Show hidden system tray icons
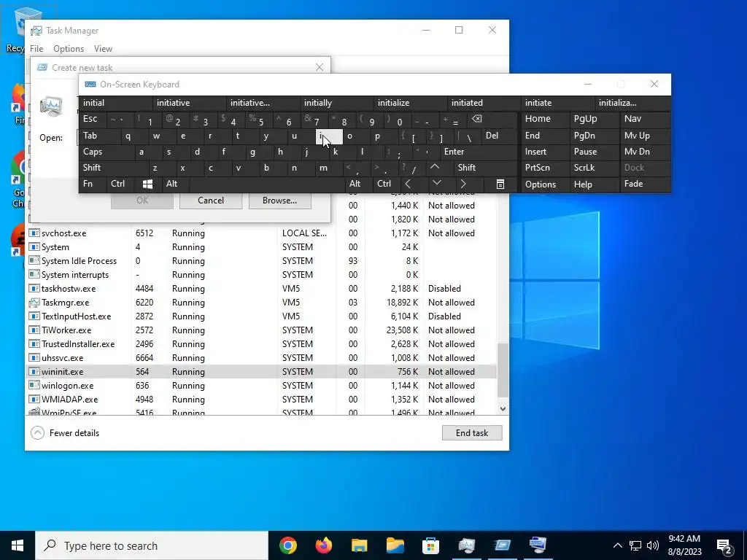The width and height of the screenshot is (747, 560). (x=617, y=545)
